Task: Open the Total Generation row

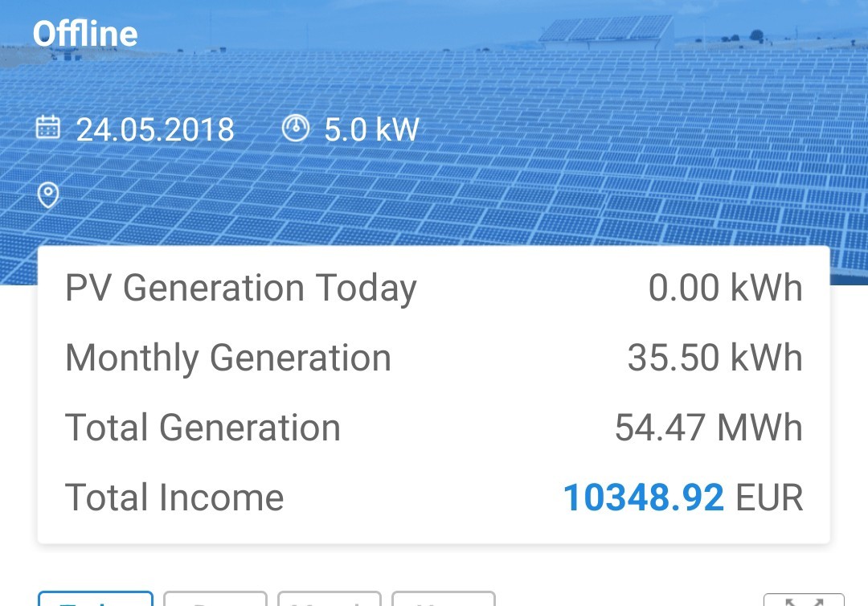Action: [433, 428]
